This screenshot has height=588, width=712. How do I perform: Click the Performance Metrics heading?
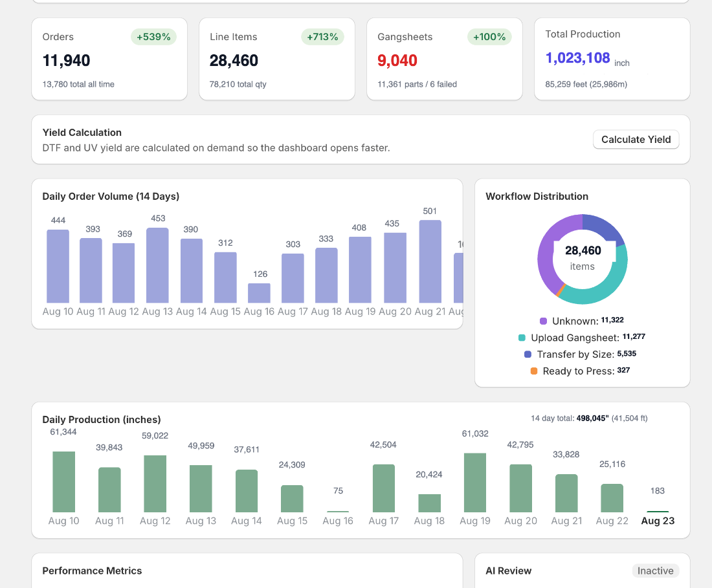tap(92, 571)
